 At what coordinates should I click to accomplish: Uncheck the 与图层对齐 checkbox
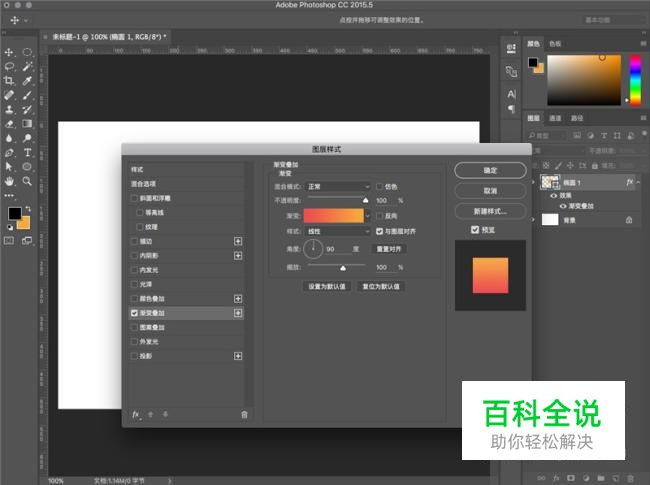tap(379, 231)
